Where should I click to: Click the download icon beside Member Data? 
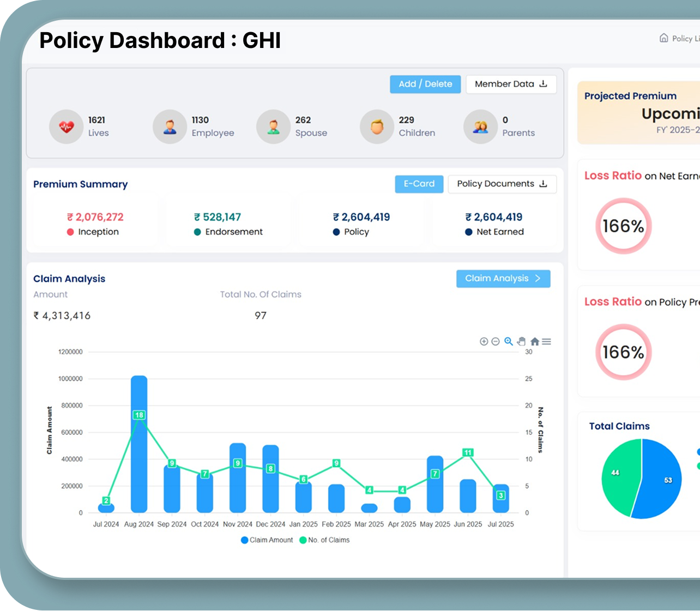543,84
